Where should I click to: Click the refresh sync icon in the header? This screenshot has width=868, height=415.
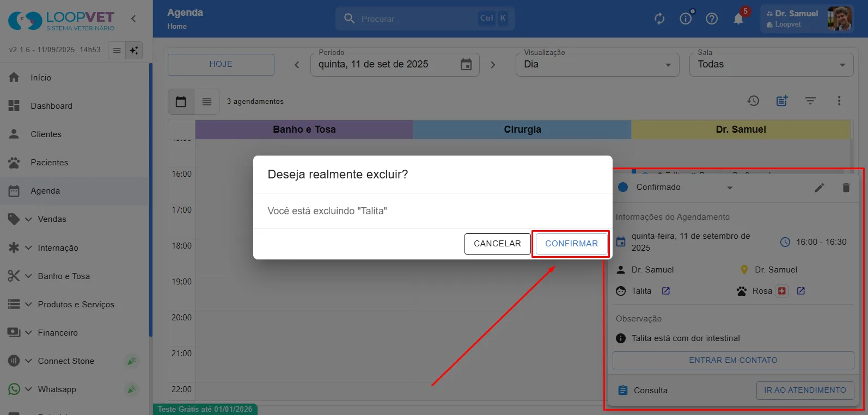click(659, 19)
